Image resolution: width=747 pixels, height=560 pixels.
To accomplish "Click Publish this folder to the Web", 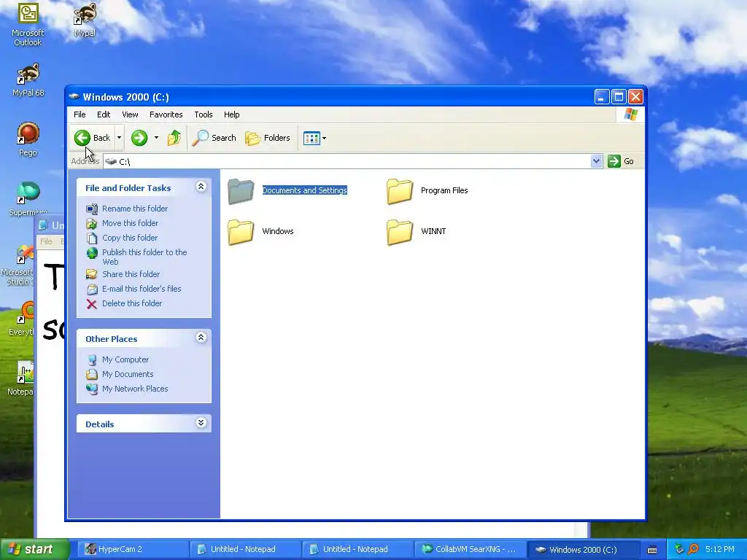I will [144, 257].
